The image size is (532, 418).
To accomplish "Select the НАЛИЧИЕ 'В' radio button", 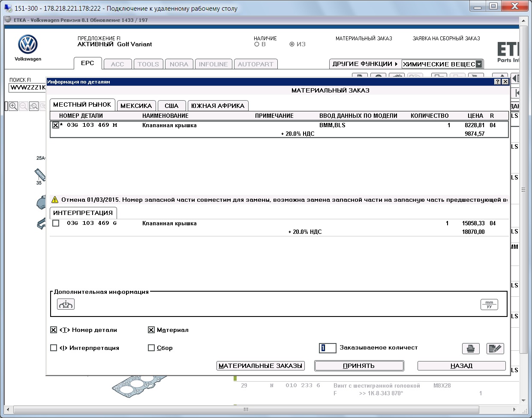I will point(257,44).
